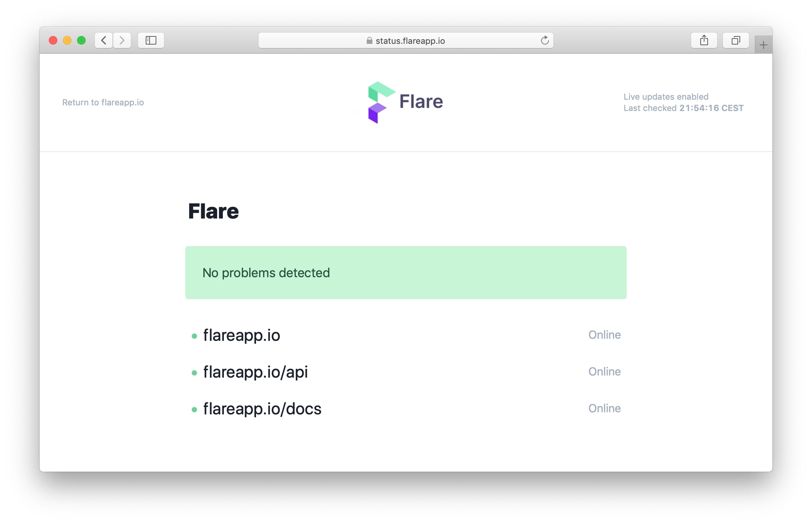The height and width of the screenshot is (524, 812).
Task: Follow the Return to flareapp.io link
Action: click(x=103, y=103)
